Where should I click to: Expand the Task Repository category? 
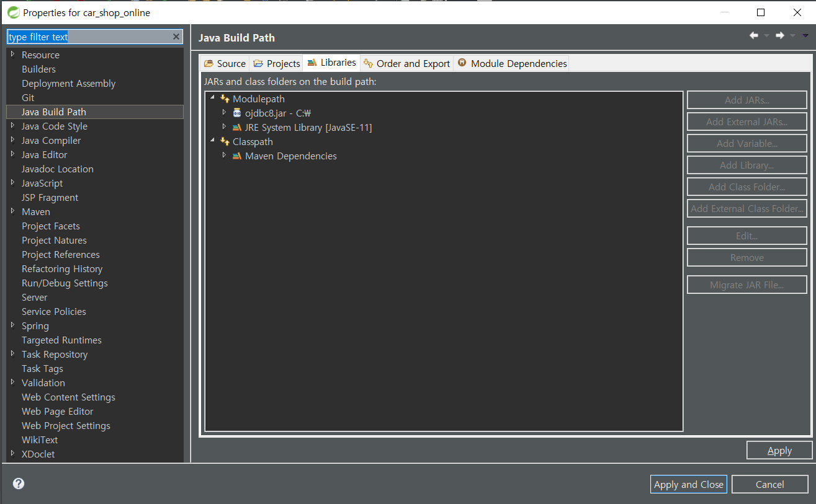coord(12,353)
